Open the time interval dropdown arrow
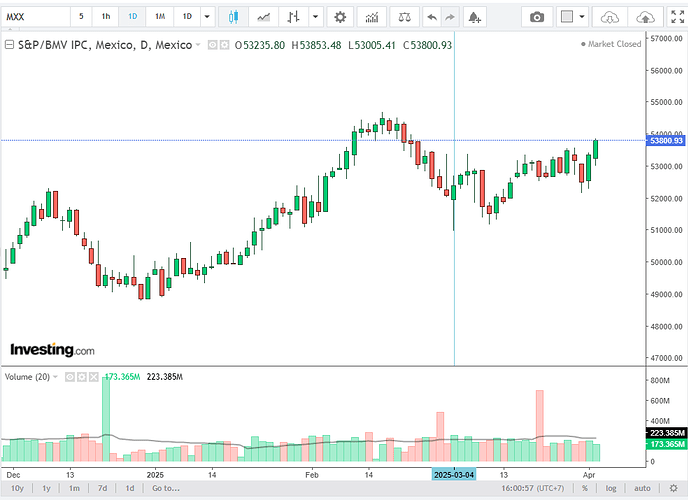The height and width of the screenshot is (500, 688). (207, 17)
